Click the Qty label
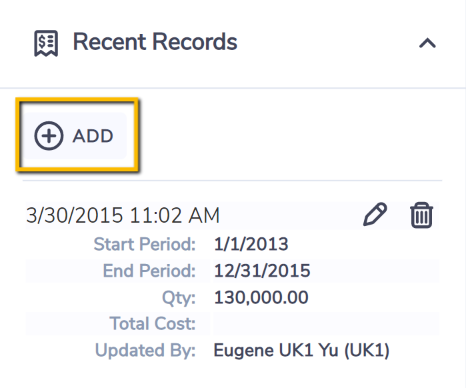Screen dimensions: 466x388 tap(179, 297)
